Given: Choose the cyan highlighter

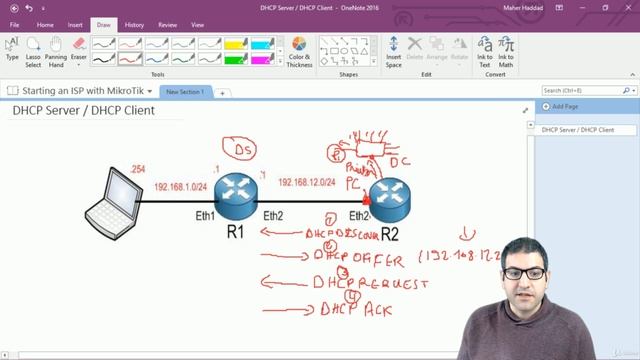Looking at the screenshot, I should point(262,43).
